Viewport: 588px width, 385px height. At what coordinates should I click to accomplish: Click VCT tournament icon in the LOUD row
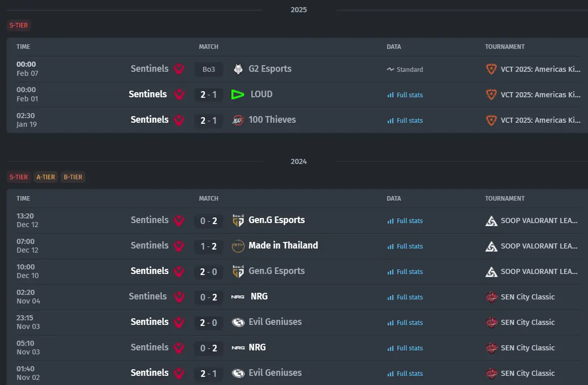491,95
